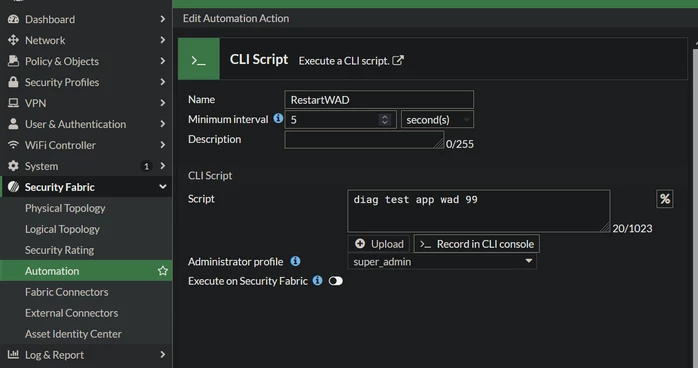This screenshot has width=698, height=368.
Task: Click the WiFi Controller signal icon
Action: (13, 145)
